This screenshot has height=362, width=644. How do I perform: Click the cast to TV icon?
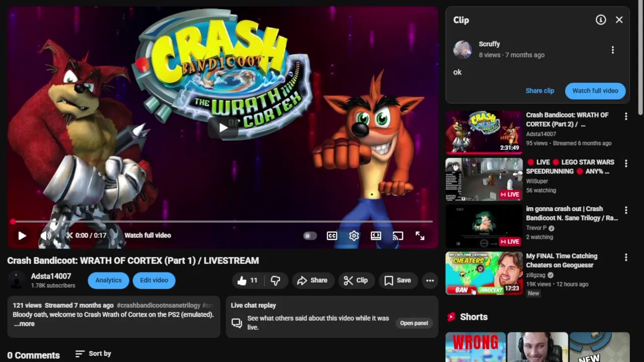pyautogui.click(x=398, y=235)
